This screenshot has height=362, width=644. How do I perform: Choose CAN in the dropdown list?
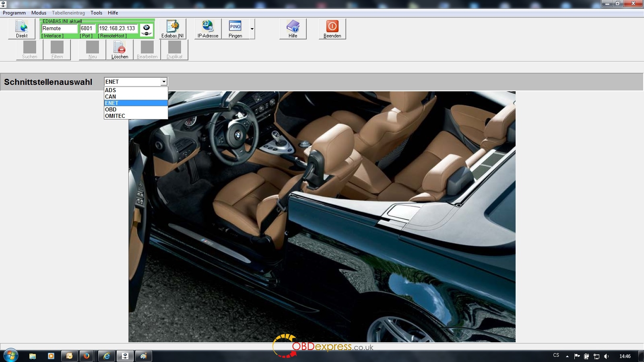[x=111, y=97]
